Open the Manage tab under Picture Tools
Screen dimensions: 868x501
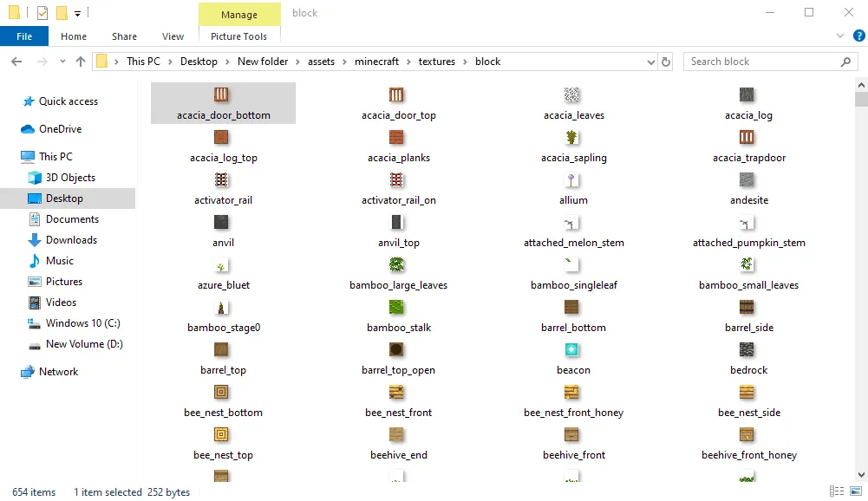click(239, 14)
